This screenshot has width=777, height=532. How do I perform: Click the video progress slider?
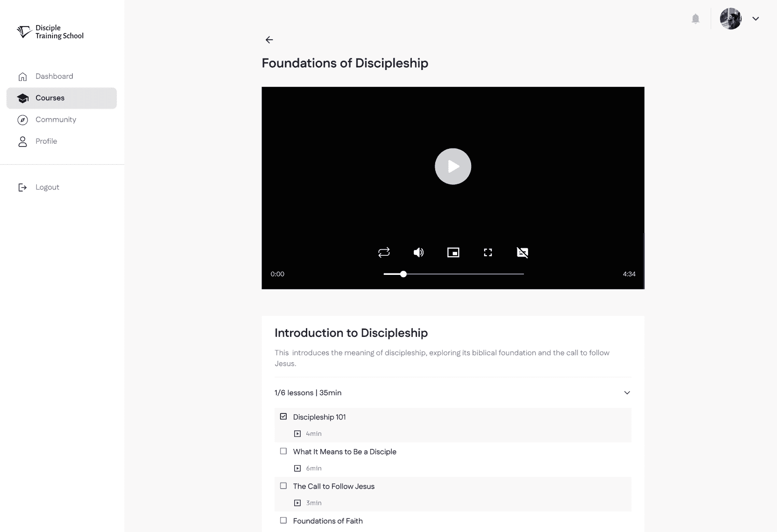[x=453, y=274]
